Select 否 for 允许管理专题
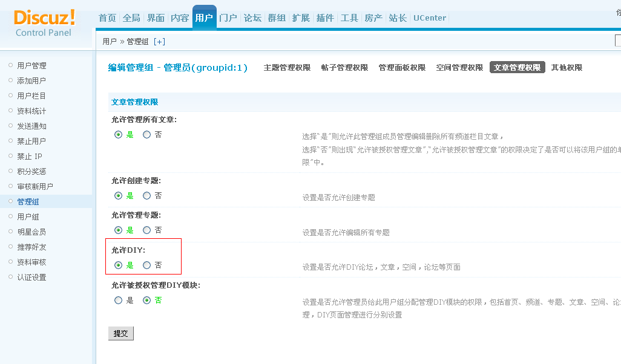 146,230
